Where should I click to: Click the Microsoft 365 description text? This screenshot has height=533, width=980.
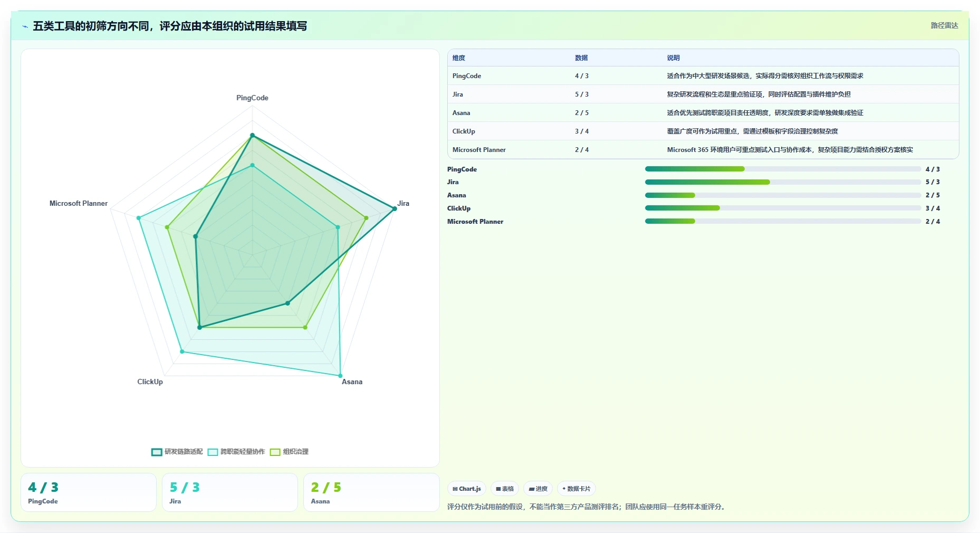click(790, 150)
